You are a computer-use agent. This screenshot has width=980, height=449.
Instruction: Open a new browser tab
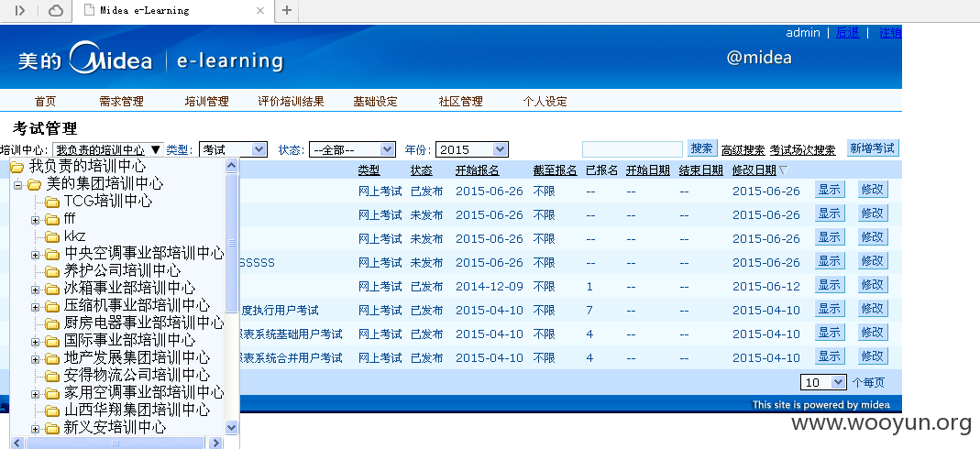pyautogui.click(x=286, y=10)
